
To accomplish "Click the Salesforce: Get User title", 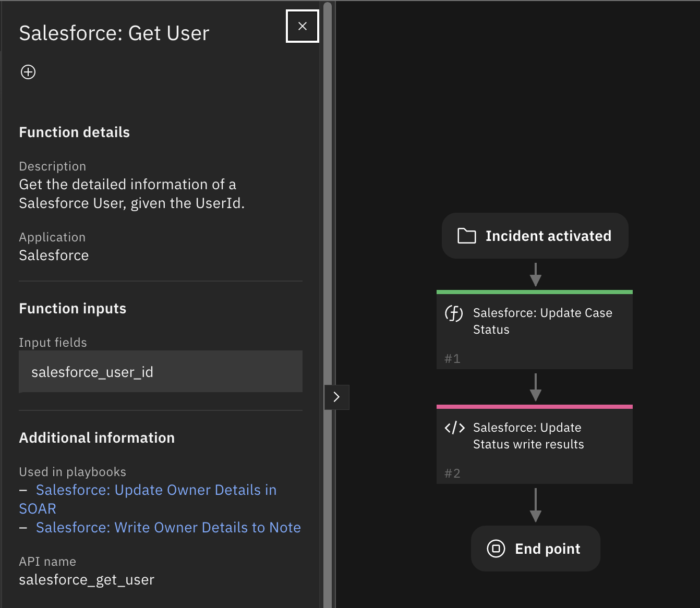I will coord(114,33).
